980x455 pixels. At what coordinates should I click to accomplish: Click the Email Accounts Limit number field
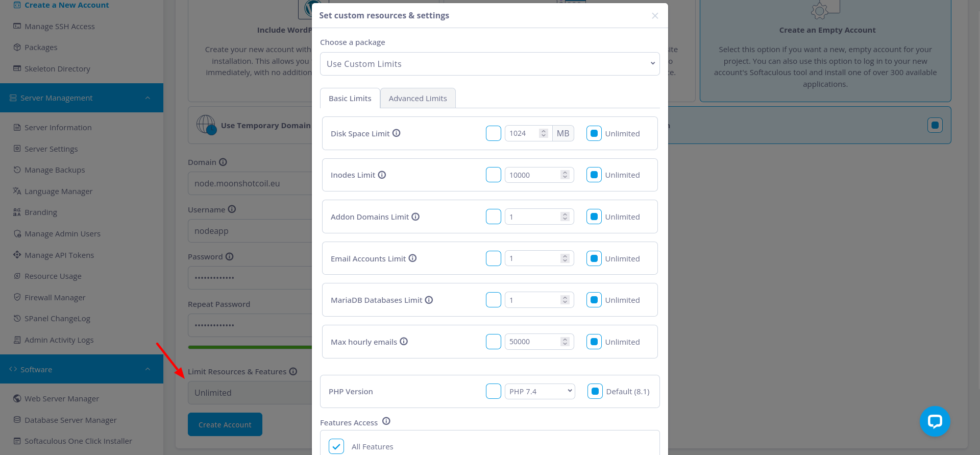[540, 258]
